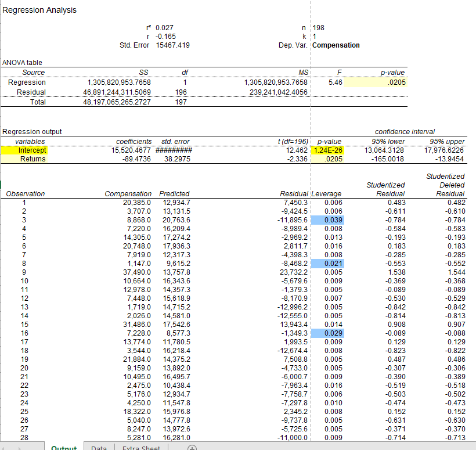The image size is (476, 450).
Task: Select the Regression Analysis title cell
Action: coord(39,10)
